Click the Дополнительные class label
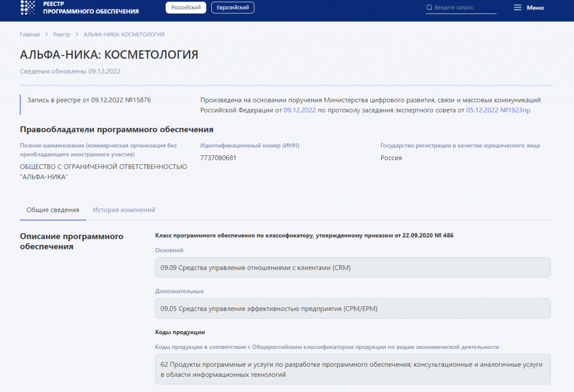The height and width of the screenshot is (392, 574). (x=179, y=291)
